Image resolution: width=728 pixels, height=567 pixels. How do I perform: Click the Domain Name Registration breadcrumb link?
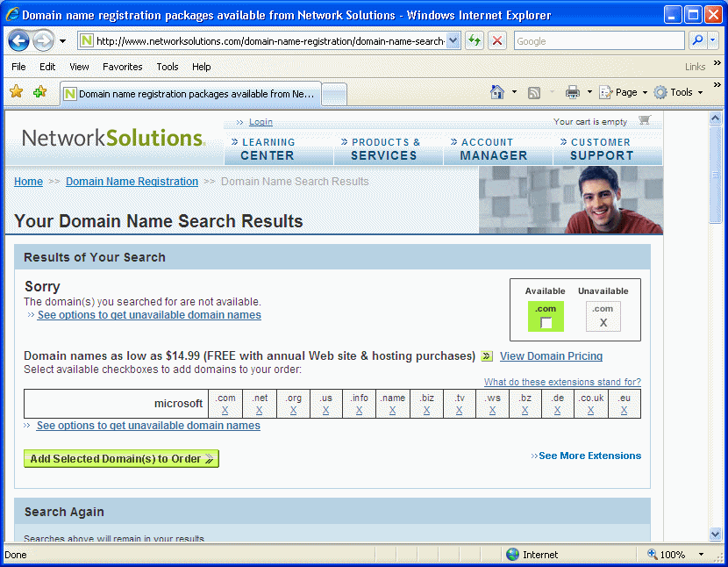[x=132, y=182]
